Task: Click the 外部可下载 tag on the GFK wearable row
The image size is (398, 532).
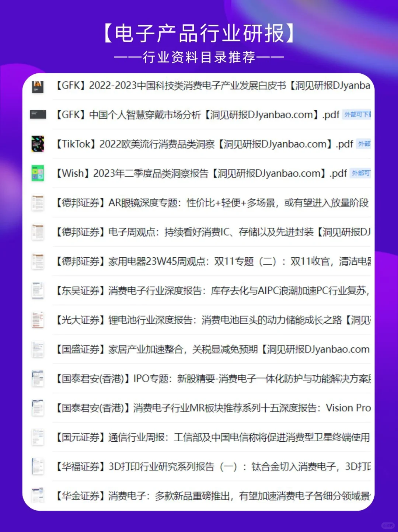Action: [356, 115]
